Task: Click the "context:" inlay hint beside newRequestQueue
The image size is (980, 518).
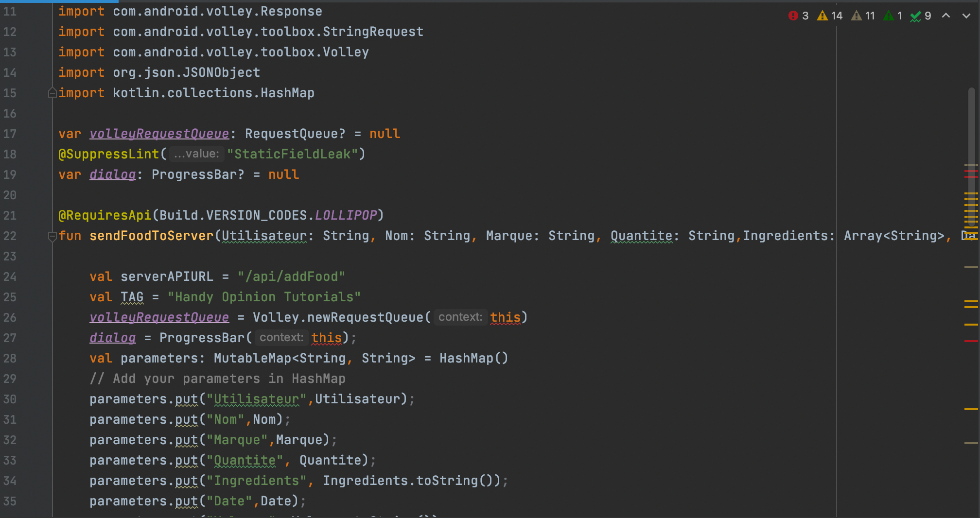Action: (460, 317)
